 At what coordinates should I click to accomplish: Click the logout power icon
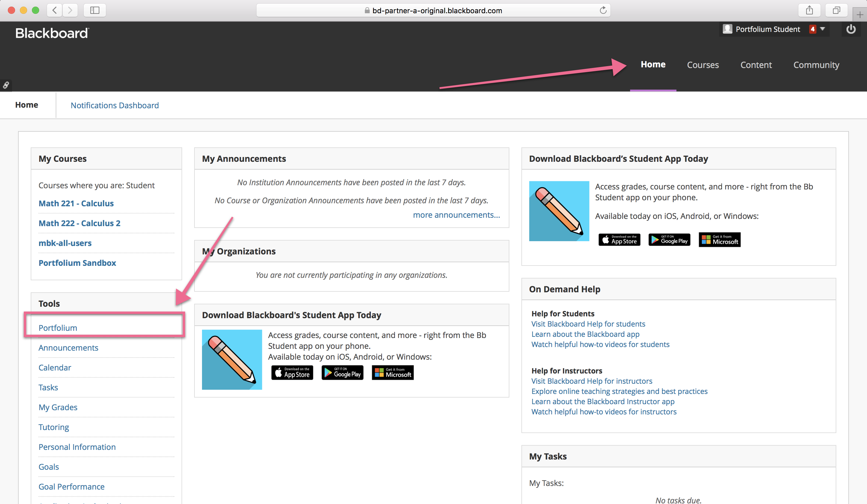click(x=851, y=29)
